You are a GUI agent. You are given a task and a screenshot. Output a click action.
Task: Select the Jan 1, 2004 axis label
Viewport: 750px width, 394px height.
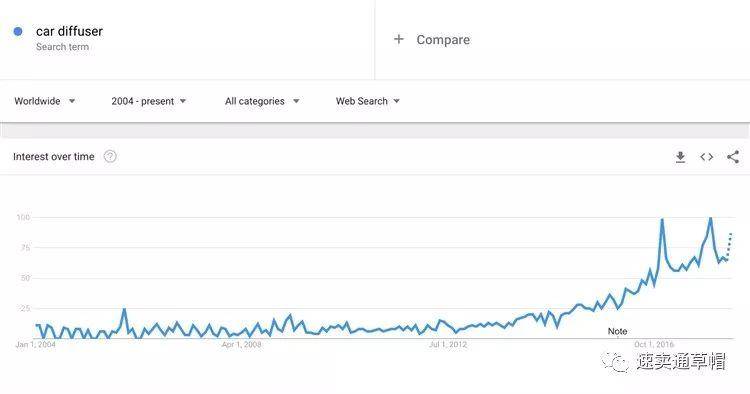point(35,344)
